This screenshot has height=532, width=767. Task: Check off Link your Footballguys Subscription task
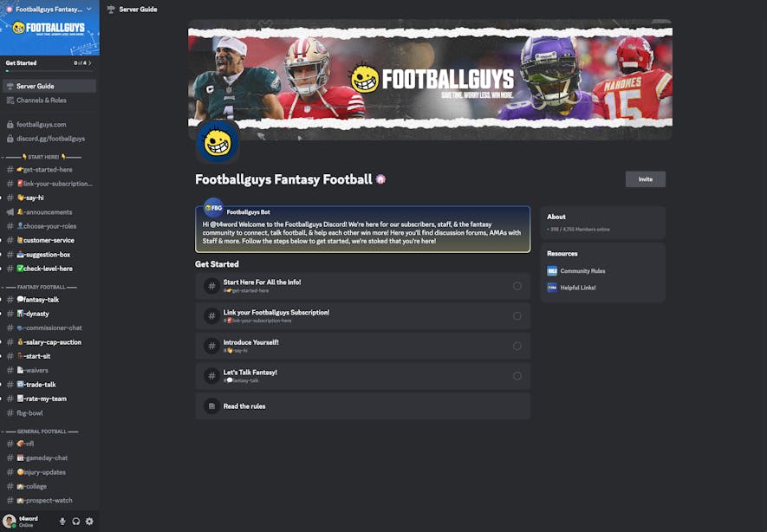517,316
